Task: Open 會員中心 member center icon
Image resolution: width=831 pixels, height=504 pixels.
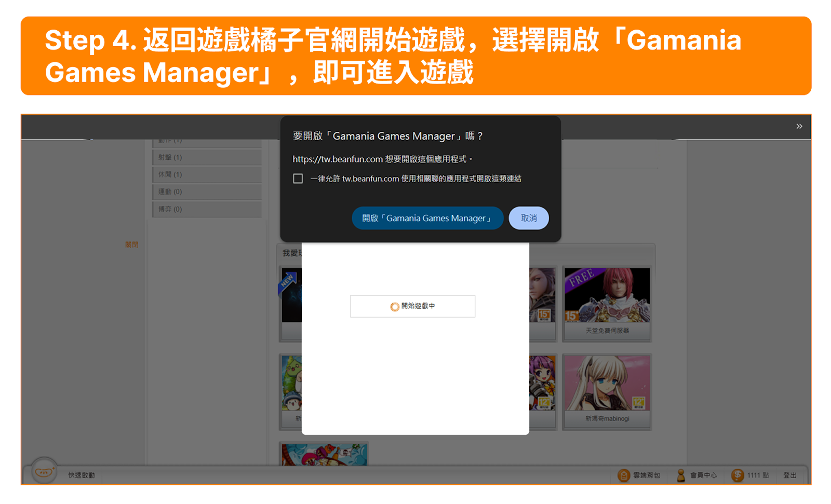Action: 680,475
